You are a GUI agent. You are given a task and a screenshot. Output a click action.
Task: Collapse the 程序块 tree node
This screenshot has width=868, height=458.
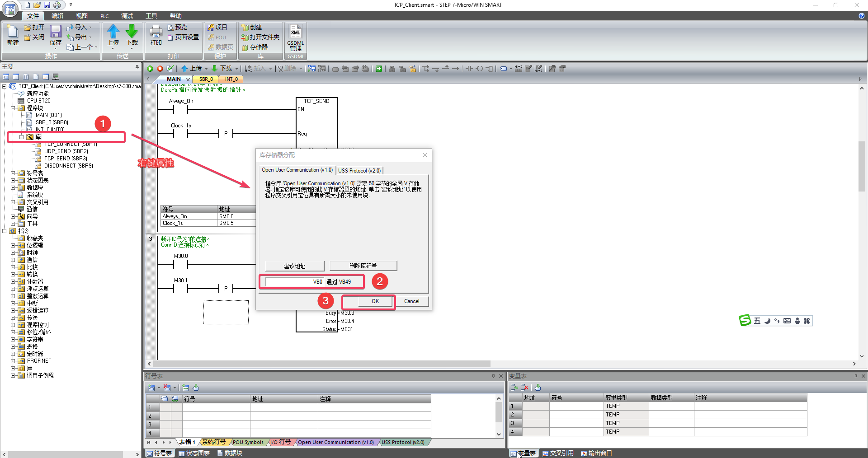coord(13,108)
